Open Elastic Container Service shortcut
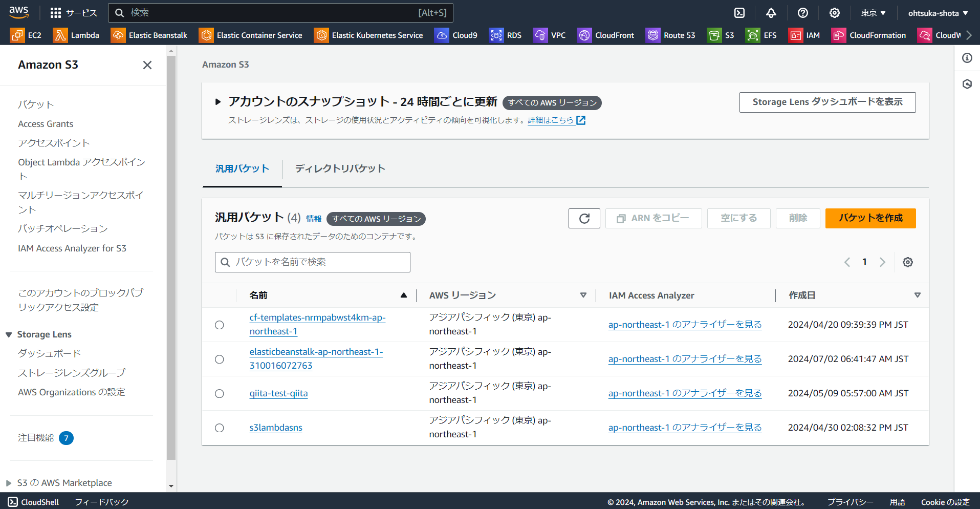Image resolution: width=980 pixels, height=509 pixels. pos(251,35)
